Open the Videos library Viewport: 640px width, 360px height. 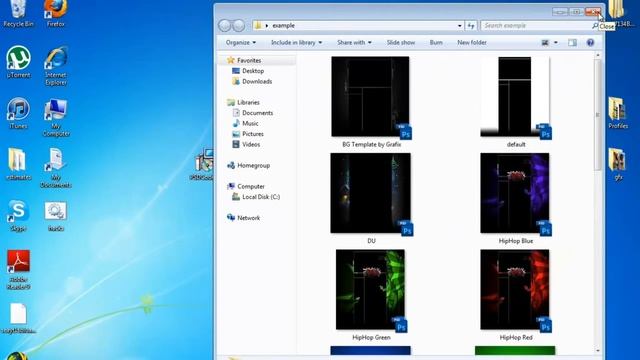pyautogui.click(x=251, y=144)
